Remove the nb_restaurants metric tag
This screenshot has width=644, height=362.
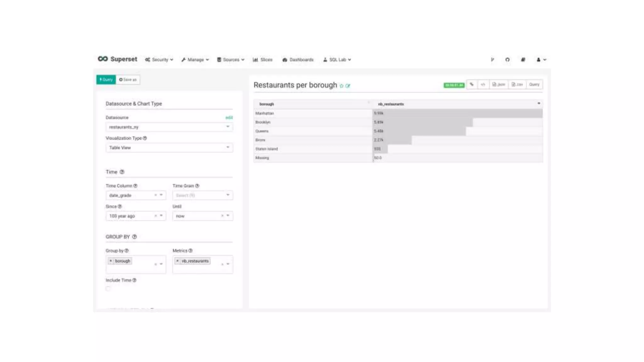178,261
